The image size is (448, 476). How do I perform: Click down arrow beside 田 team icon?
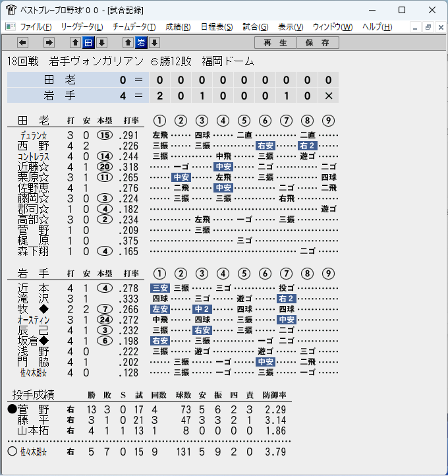coord(102,43)
